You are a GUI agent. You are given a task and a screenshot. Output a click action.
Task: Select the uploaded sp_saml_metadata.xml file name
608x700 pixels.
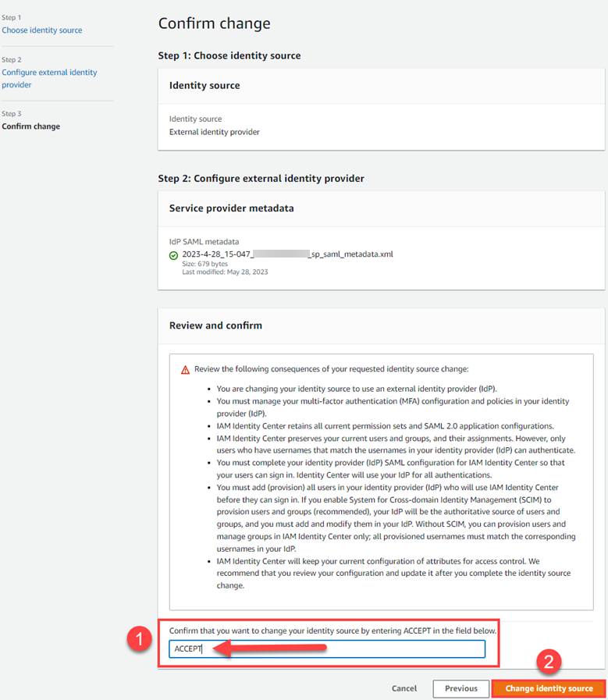click(x=285, y=254)
